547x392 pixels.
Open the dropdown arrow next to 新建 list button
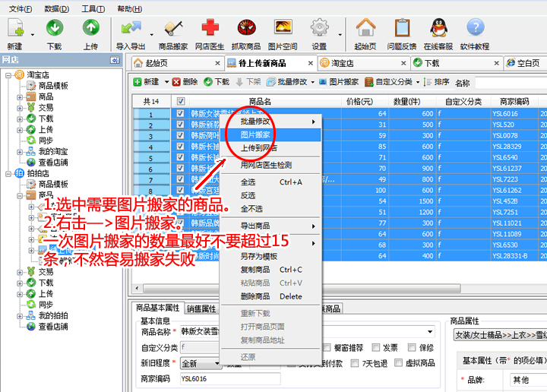pos(166,82)
